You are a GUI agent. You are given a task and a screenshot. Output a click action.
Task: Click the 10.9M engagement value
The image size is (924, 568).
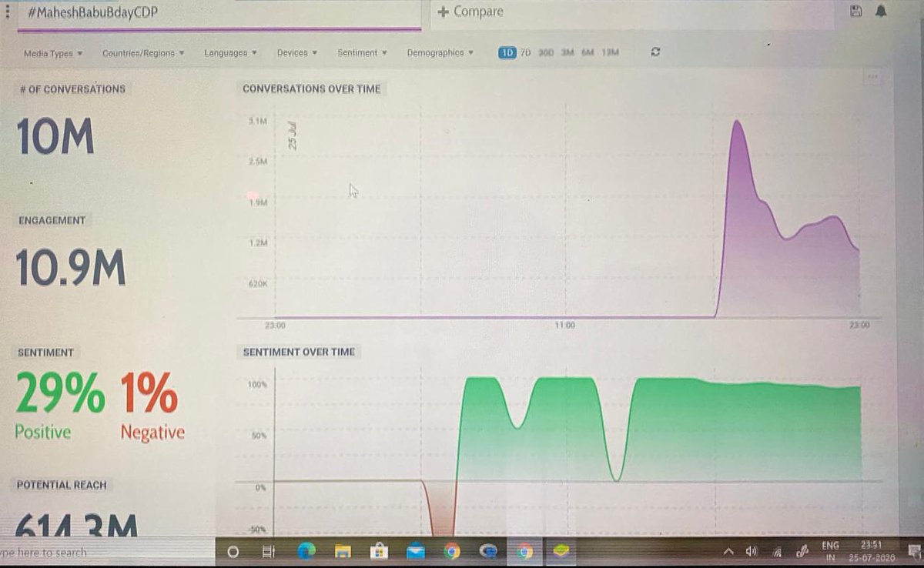[x=71, y=269]
